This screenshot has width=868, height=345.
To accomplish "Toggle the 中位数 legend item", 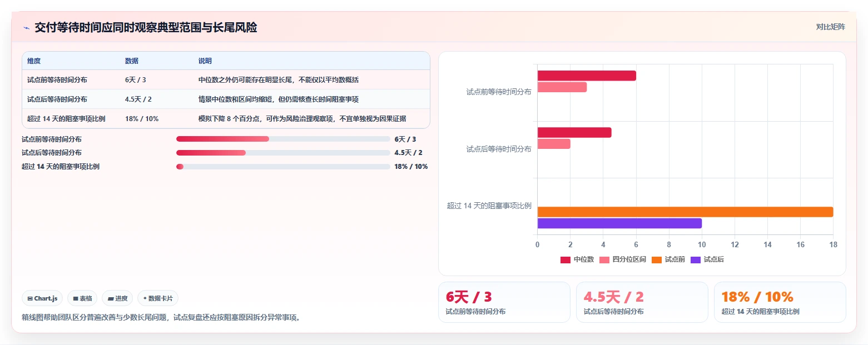I will pos(577,259).
